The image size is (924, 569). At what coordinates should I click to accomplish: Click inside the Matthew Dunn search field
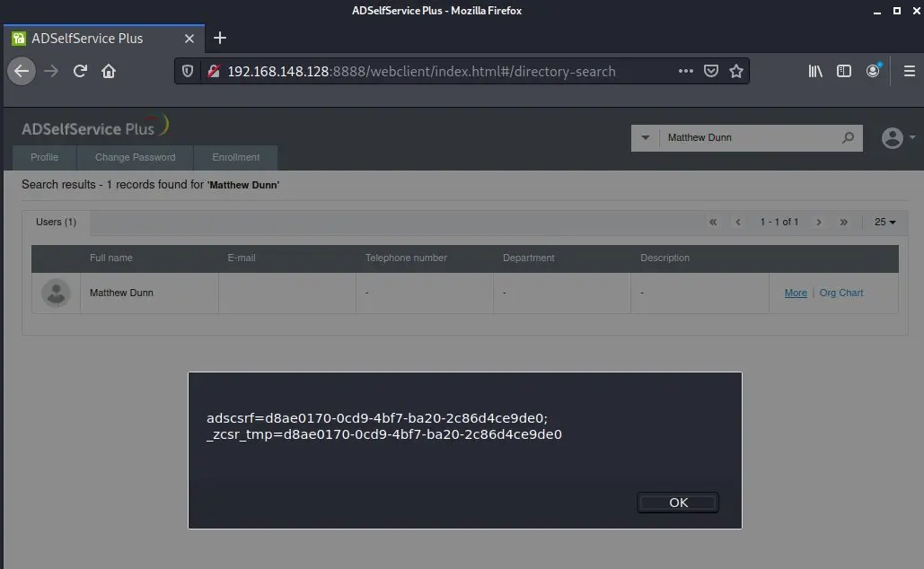point(754,137)
